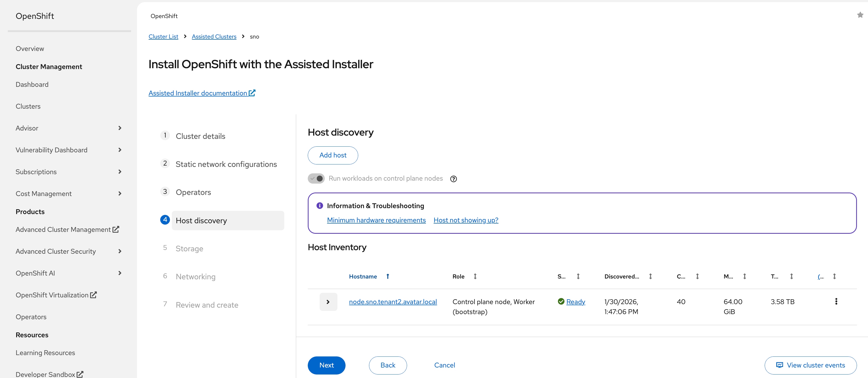The image size is (868, 378).
Task: Open the node.sno.tenant2.avatar.local hostname link
Action: click(x=392, y=302)
